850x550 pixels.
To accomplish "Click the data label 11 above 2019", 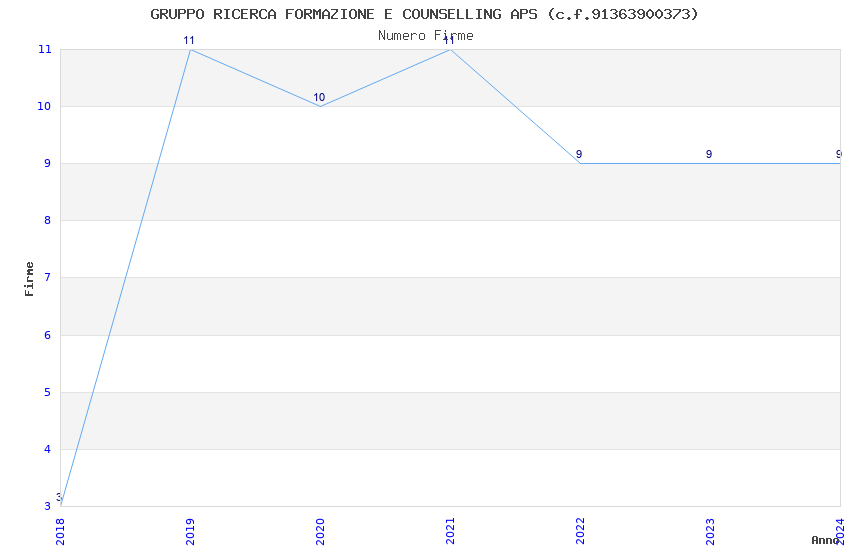I will pos(189,40).
